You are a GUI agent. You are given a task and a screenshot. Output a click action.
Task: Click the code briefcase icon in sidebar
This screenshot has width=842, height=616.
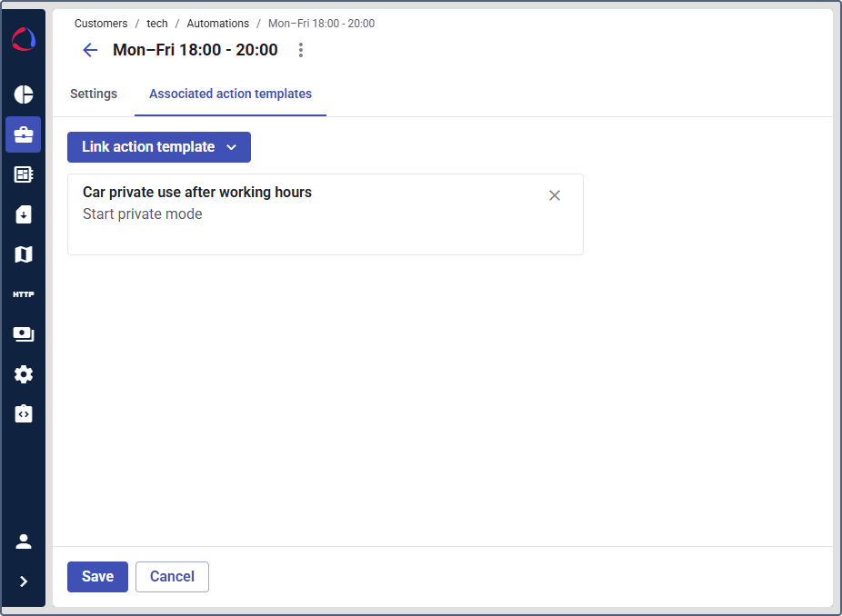pyautogui.click(x=23, y=413)
